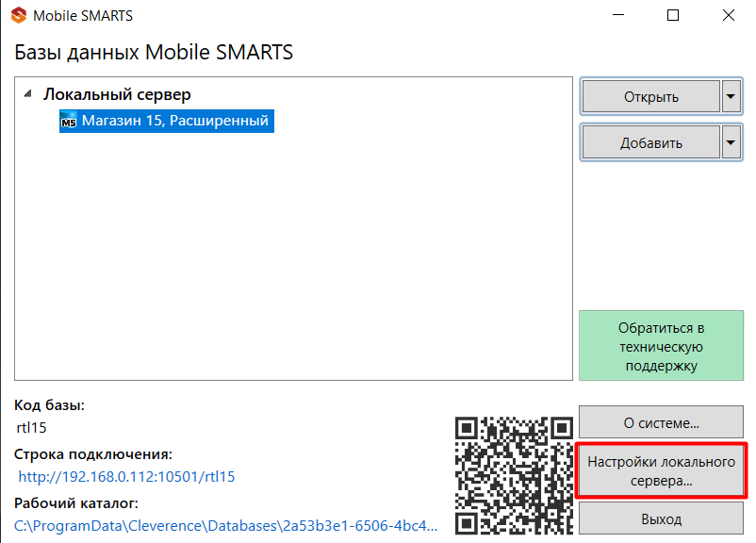Screen dimensions: 756x543
Task: Open Настройки локального сервера...
Action: pyautogui.click(x=661, y=470)
